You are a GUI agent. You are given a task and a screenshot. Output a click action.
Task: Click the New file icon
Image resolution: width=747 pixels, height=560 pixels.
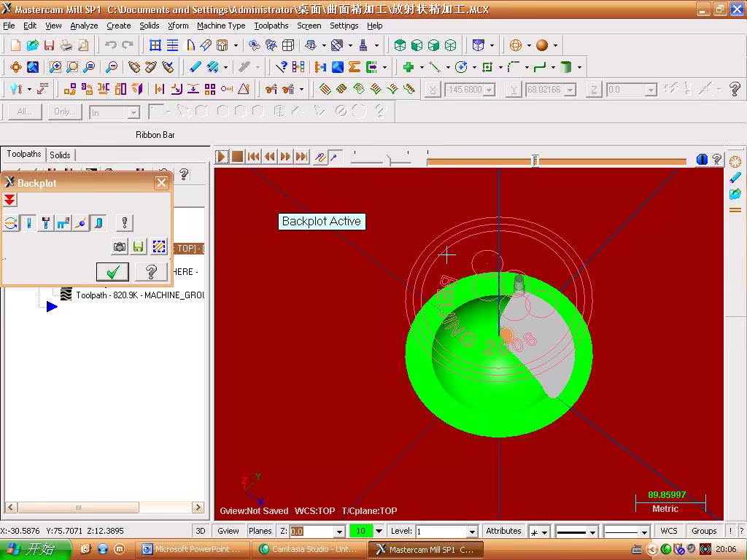16,45
